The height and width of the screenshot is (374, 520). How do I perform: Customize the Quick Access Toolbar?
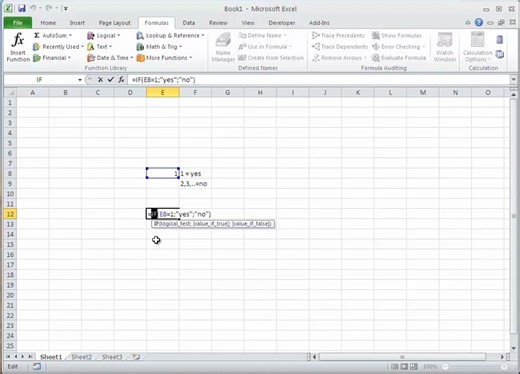tap(66, 8)
